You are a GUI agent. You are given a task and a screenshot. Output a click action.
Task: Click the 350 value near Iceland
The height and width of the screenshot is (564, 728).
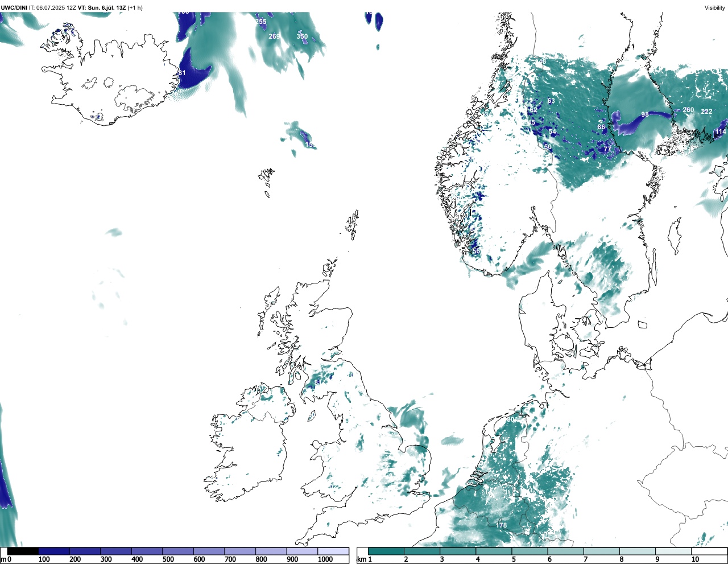(302, 36)
